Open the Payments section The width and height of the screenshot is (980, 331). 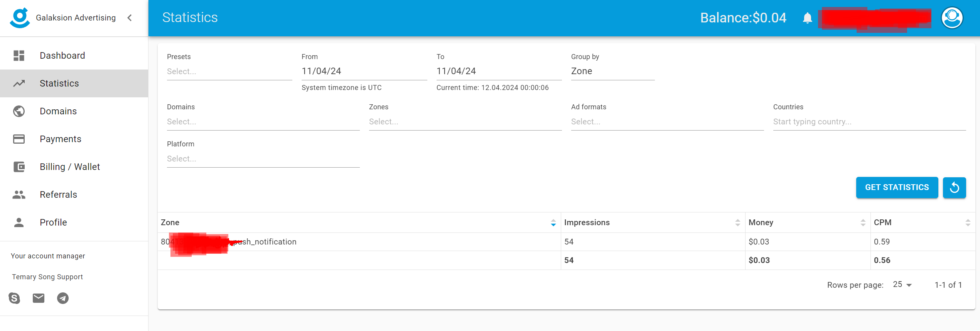click(x=74, y=139)
